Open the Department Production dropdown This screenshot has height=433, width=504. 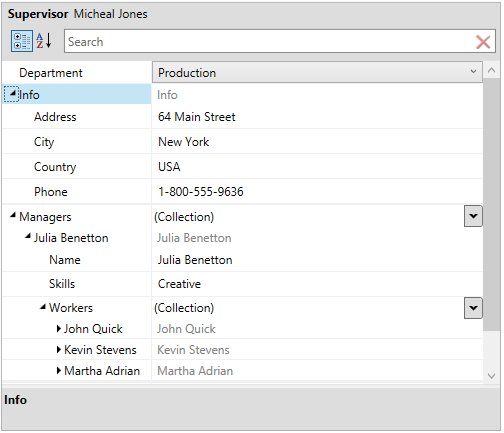pyautogui.click(x=317, y=72)
